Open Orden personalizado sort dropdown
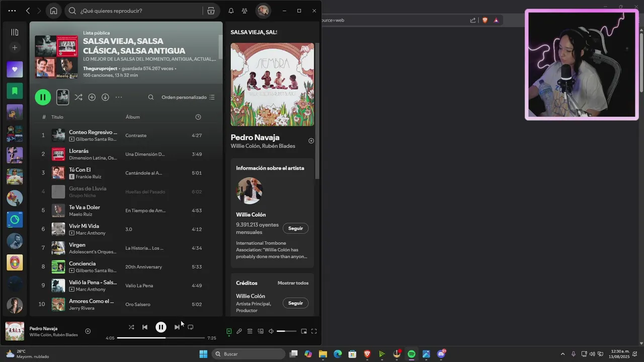The width and height of the screenshot is (644, 362). point(188,97)
